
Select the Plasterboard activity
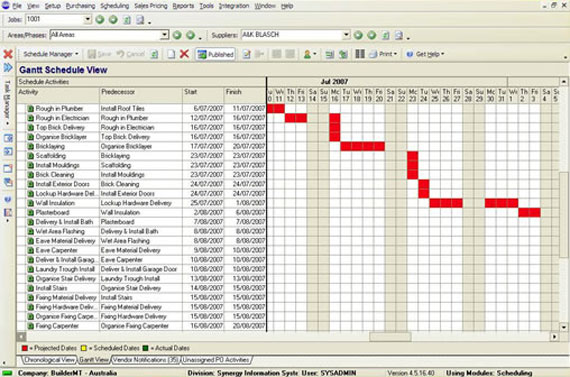point(52,212)
